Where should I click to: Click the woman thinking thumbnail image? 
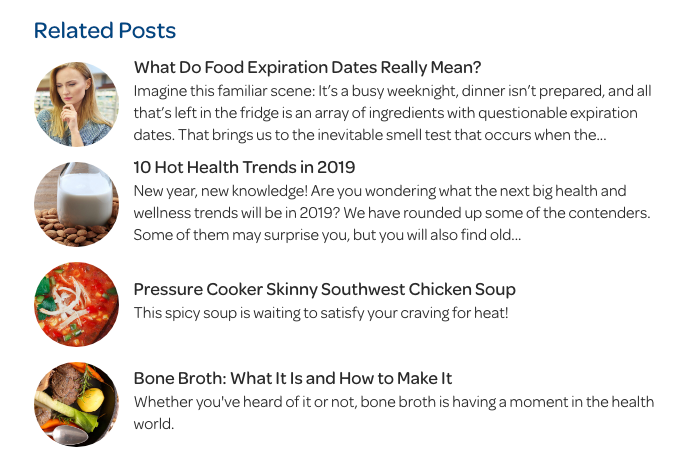(x=76, y=104)
